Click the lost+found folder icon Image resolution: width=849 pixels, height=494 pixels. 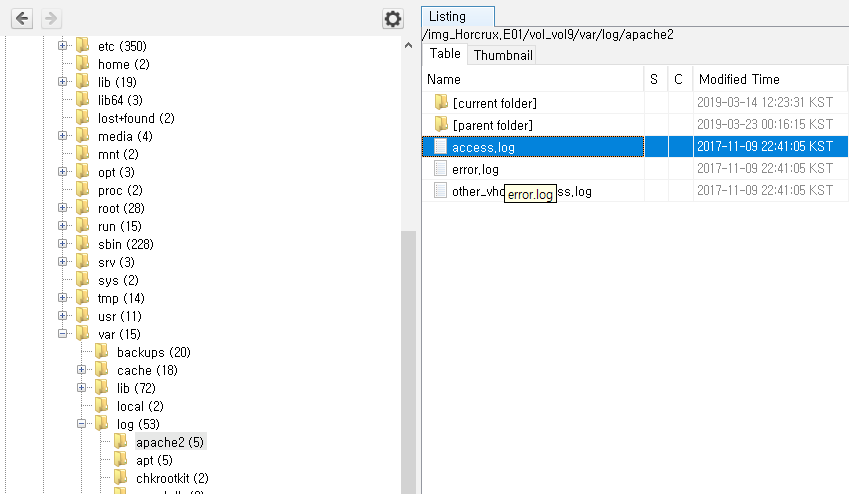(83, 118)
